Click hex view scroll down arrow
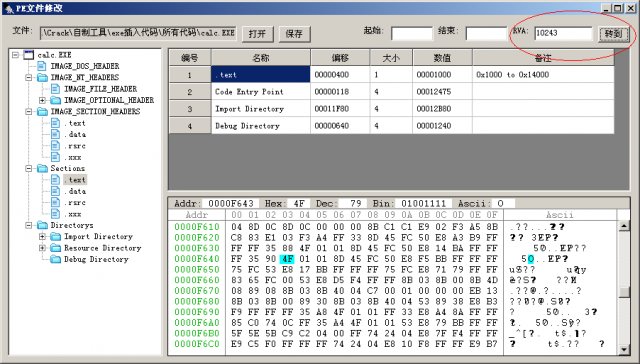The image size is (640, 364). (x=624, y=349)
